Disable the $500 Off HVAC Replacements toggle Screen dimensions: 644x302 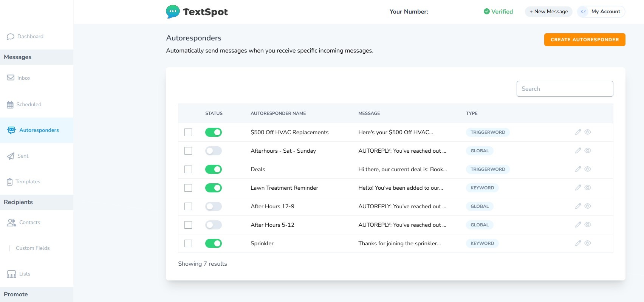(x=214, y=132)
